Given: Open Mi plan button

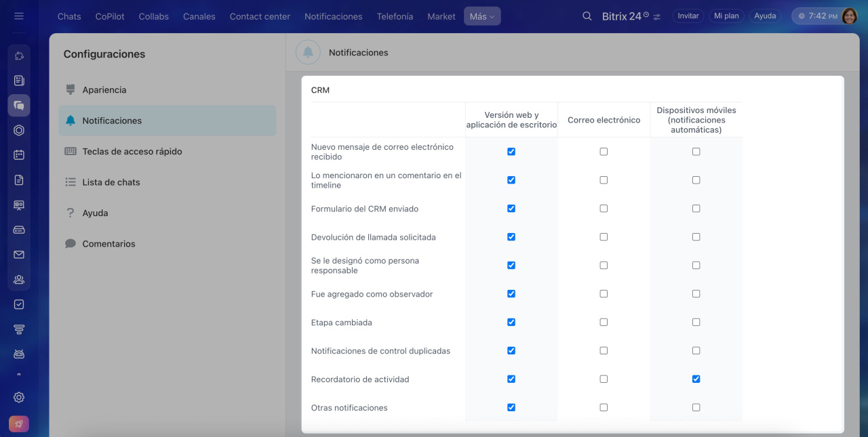Looking at the screenshot, I should coord(726,16).
